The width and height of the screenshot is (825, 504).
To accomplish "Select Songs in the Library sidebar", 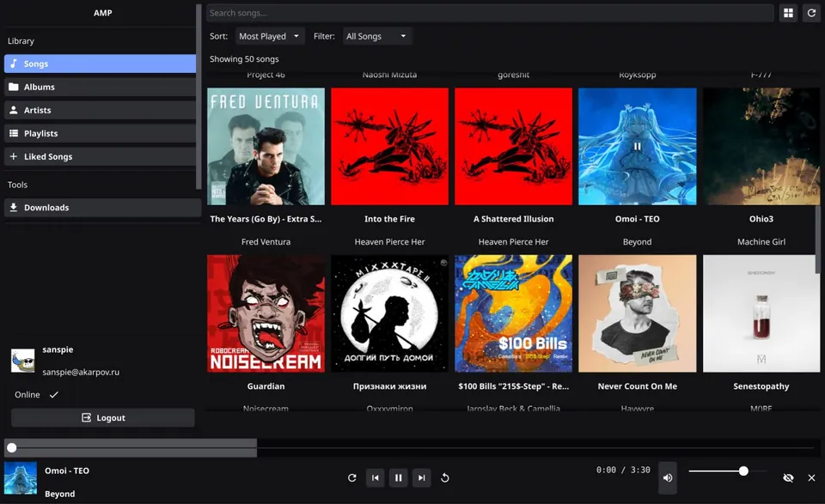I will [x=100, y=64].
